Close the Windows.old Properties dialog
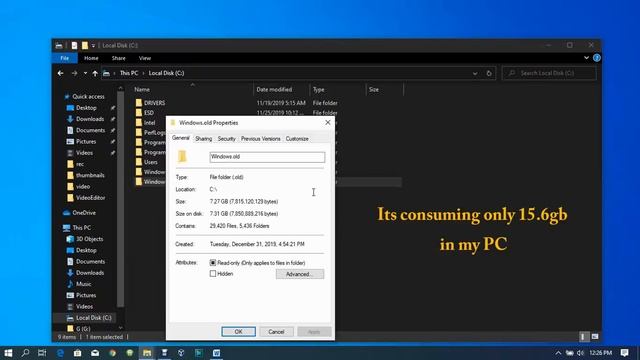This screenshot has width=640, height=360. [x=328, y=122]
